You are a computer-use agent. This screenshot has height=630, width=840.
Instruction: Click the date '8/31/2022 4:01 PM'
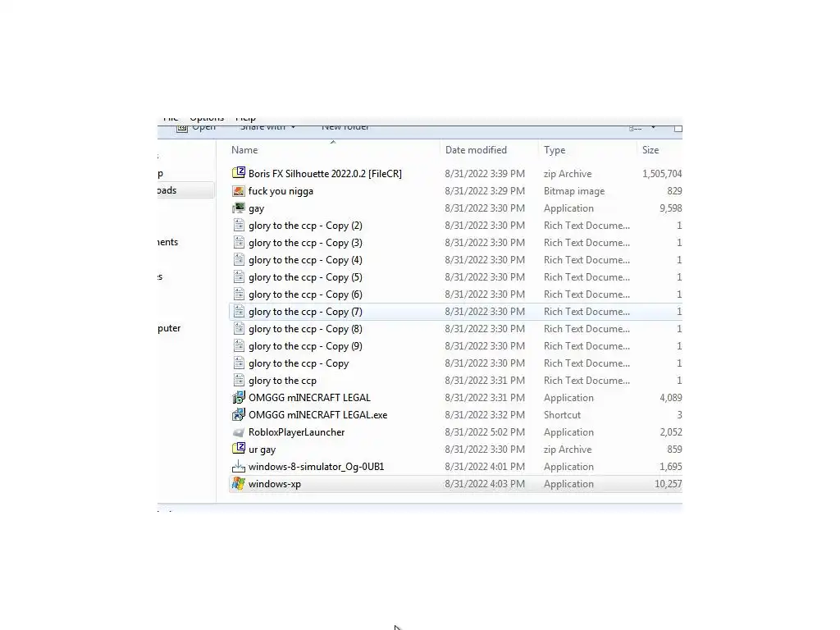pos(484,467)
